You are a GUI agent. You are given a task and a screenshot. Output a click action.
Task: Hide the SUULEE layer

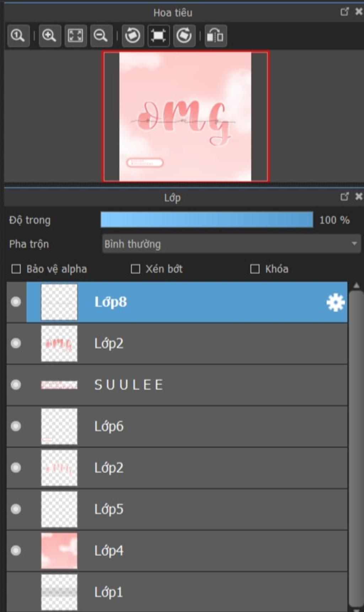tap(16, 385)
